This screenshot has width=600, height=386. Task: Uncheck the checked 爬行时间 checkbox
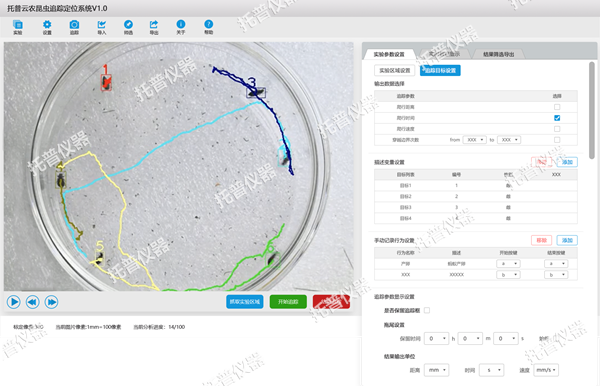click(557, 118)
